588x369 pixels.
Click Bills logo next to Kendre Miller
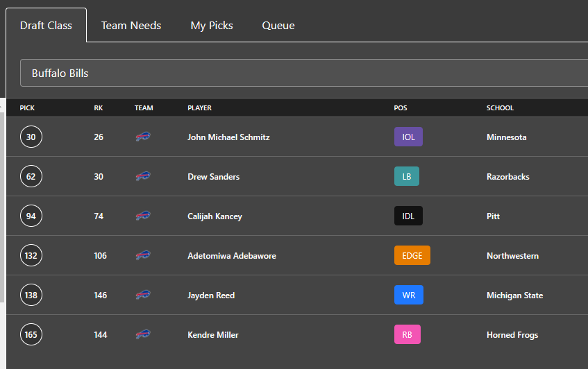143,334
